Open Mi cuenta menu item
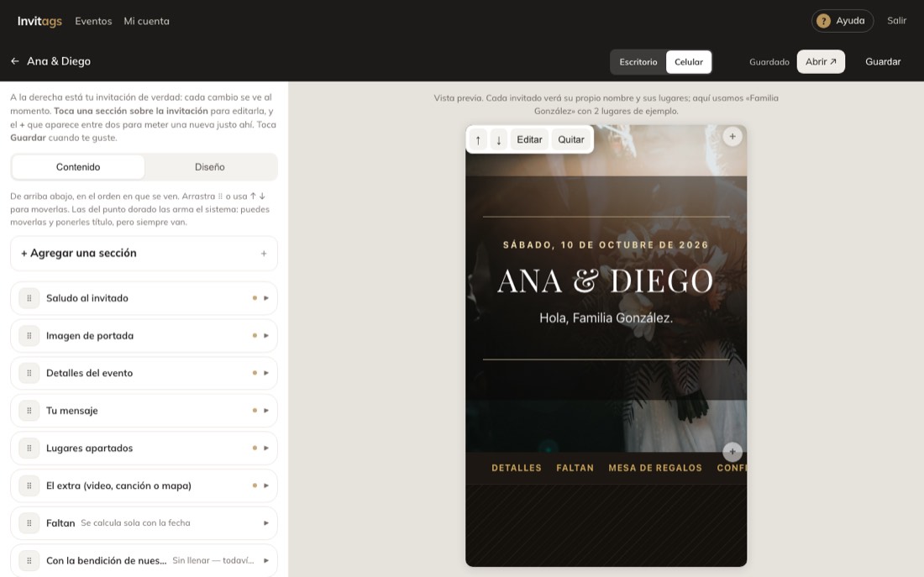This screenshot has height=577, width=924. [x=146, y=21]
